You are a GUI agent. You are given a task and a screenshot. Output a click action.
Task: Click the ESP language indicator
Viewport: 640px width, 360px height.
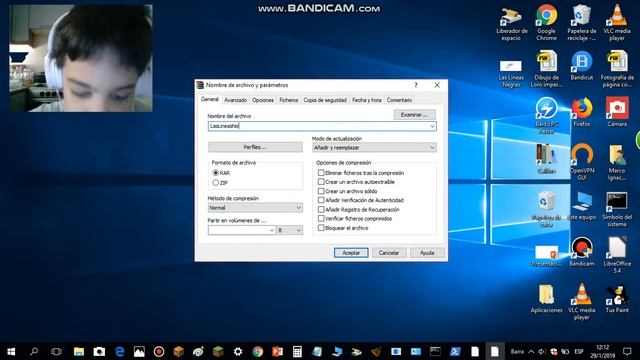[579, 351]
